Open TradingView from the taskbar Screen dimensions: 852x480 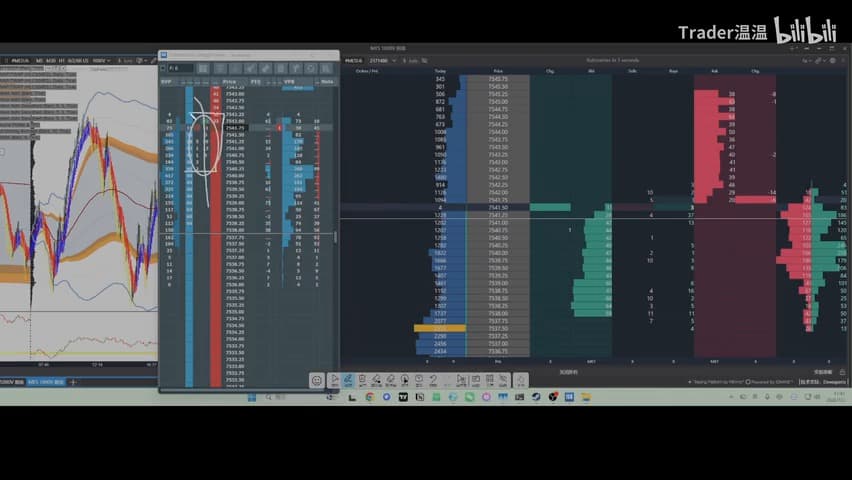pyautogui.click(x=403, y=397)
